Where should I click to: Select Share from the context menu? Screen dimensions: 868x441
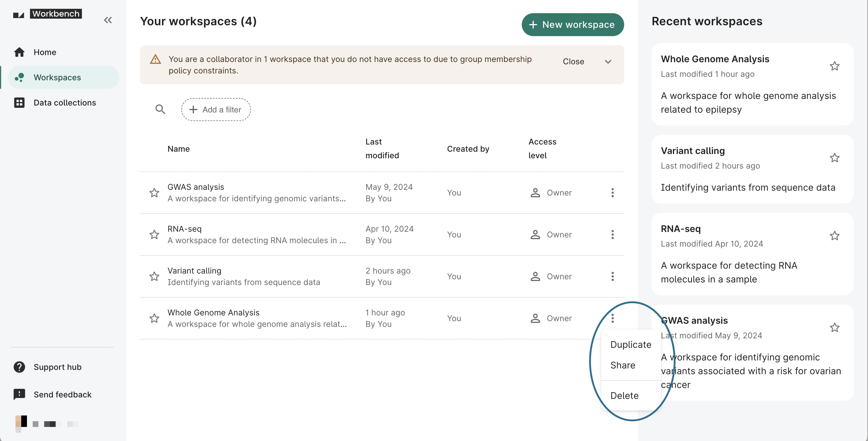tap(622, 364)
